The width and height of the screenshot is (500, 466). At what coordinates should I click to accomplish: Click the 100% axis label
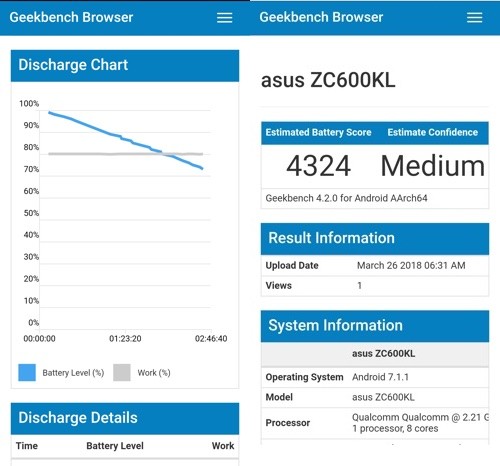[x=29, y=104]
